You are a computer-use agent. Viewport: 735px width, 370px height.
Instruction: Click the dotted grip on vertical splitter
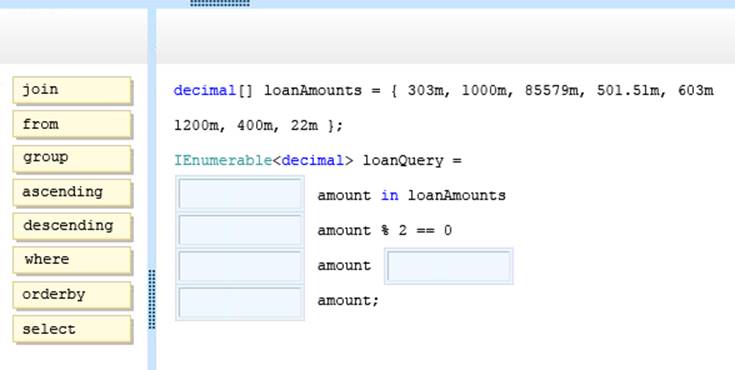coord(152,299)
